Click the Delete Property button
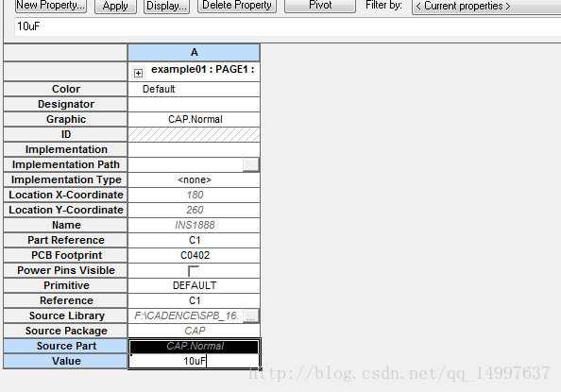The image size is (561, 392). point(237,6)
